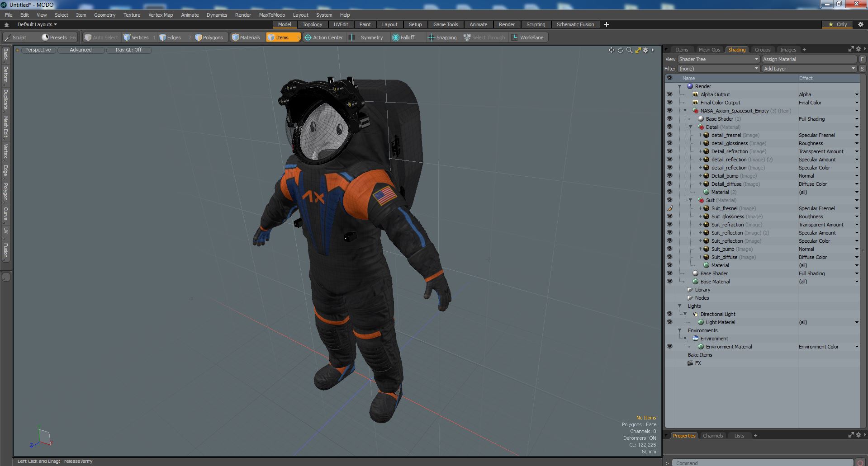868x466 pixels.
Task: Switch to the UVEdit layout tab
Action: (x=341, y=24)
